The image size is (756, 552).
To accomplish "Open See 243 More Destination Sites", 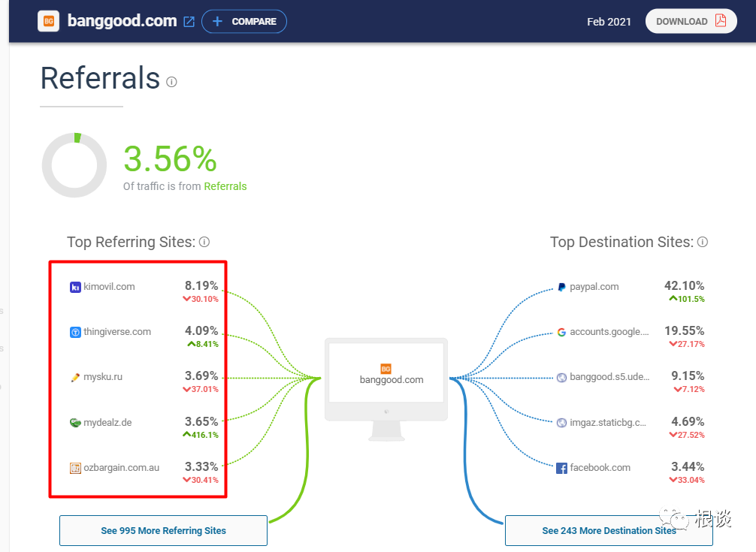I will 609,530.
